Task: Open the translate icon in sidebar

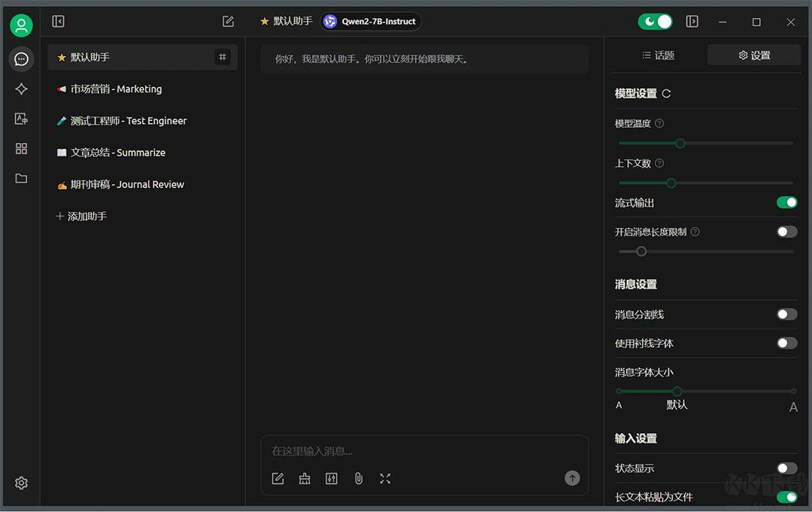Action: [21, 119]
